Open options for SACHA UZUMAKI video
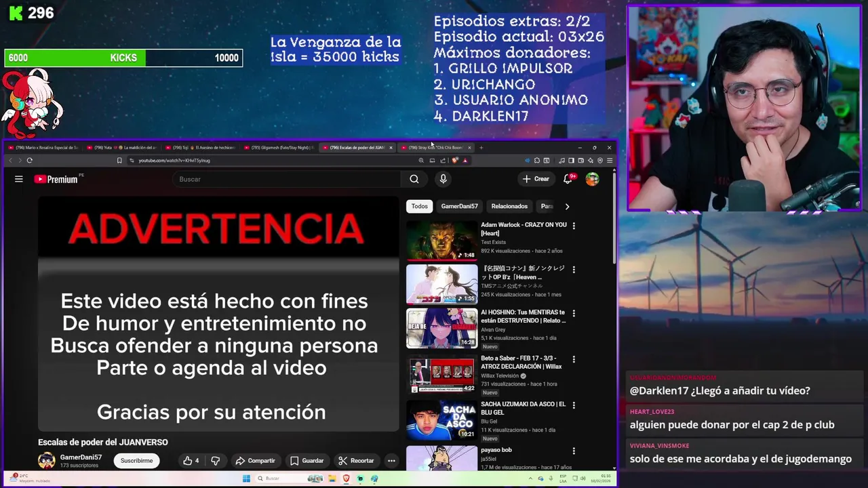The width and height of the screenshot is (868, 488). coord(574,405)
